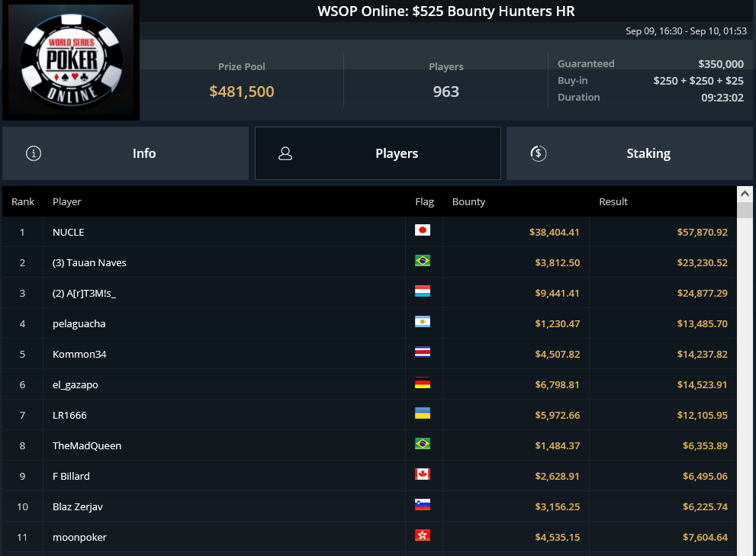This screenshot has width=756, height=556.
Task: Sort by the Rank column header
Action: coord(23,201)
